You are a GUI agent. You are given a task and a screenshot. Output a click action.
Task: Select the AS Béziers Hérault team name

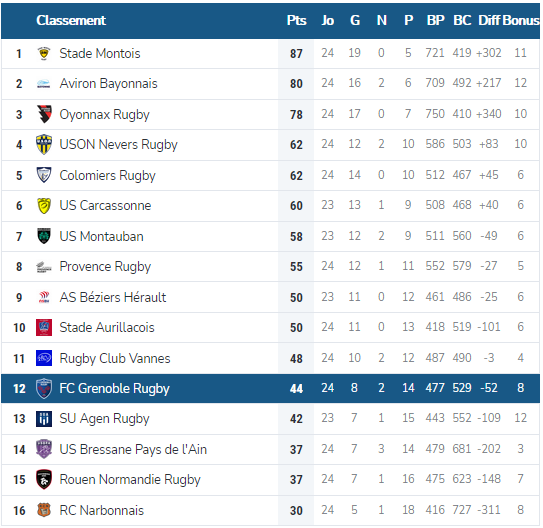pyautogui.click(x=113, y=297)
